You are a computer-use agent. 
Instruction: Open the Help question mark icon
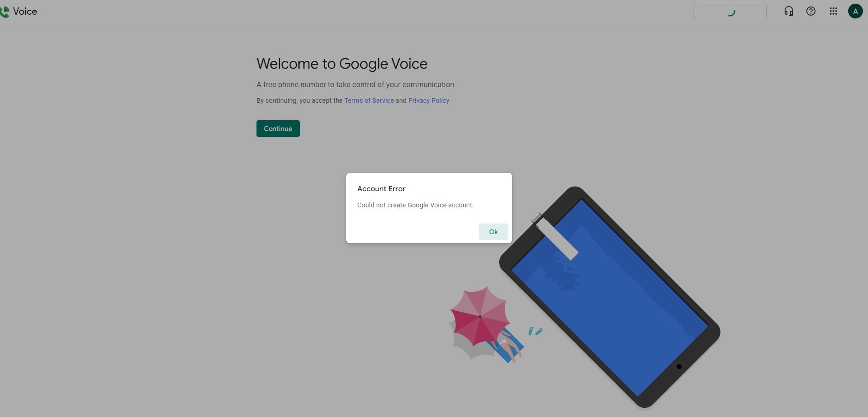pyautogui.click(x=810, y=11)
